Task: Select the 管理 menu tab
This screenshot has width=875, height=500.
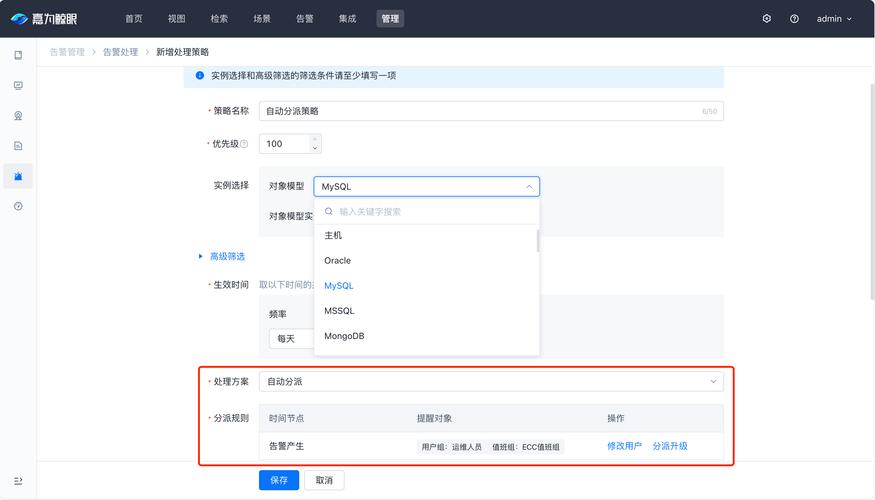Action: point(390,18)
